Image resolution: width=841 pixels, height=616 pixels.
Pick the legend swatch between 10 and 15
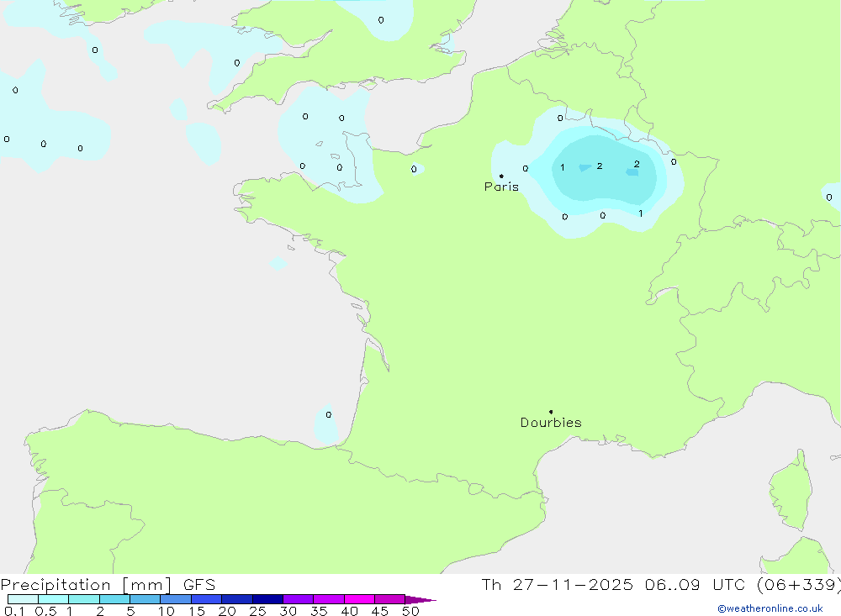coord(176,599)
